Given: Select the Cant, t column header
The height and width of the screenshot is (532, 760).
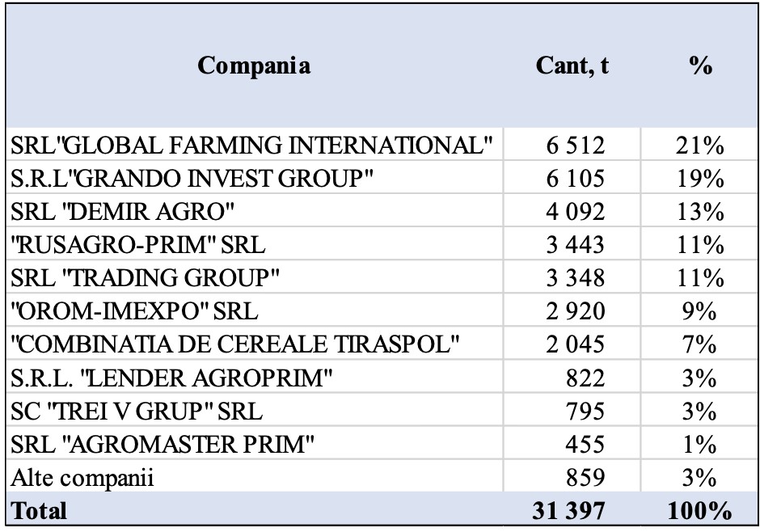Looking at the screenshot, I should tap(572, 66).
